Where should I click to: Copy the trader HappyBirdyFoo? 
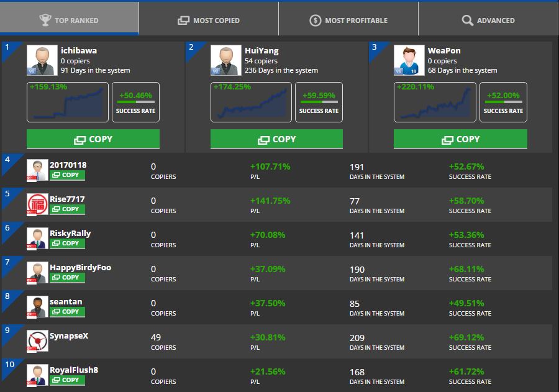[66, 278]
